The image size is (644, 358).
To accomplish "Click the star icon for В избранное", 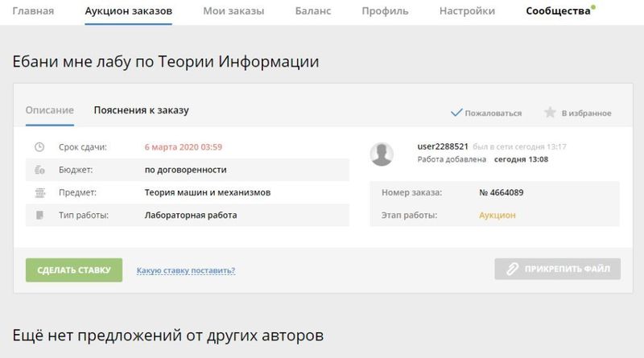I will point(550,113).
